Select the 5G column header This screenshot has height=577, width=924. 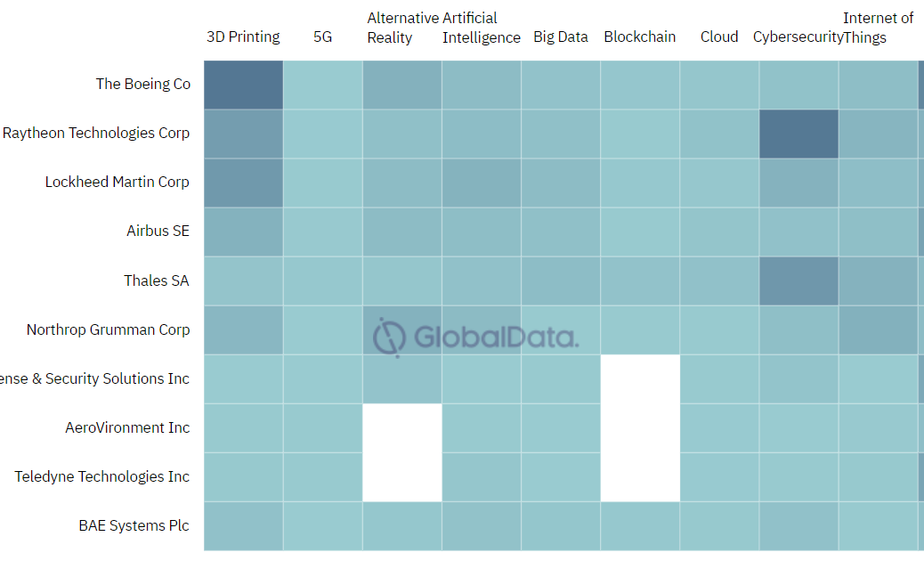coord(323,37)
